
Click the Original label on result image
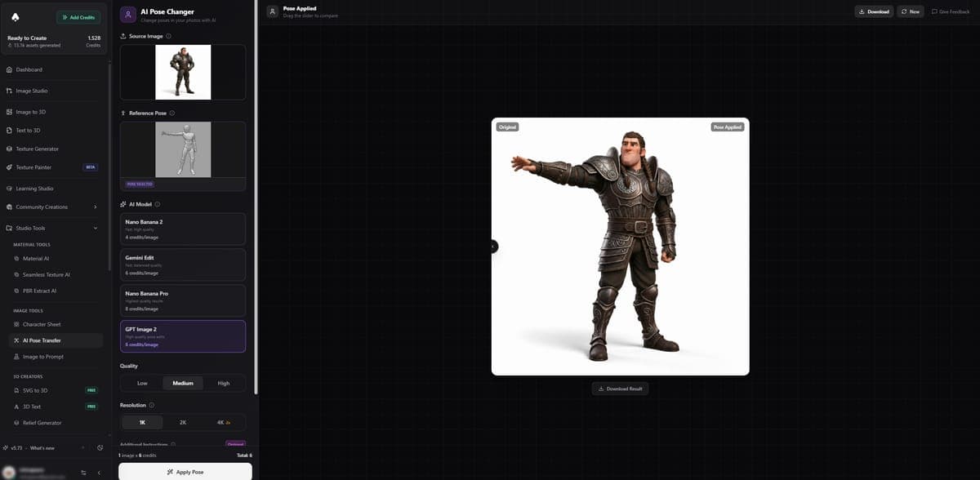(507, 127)
